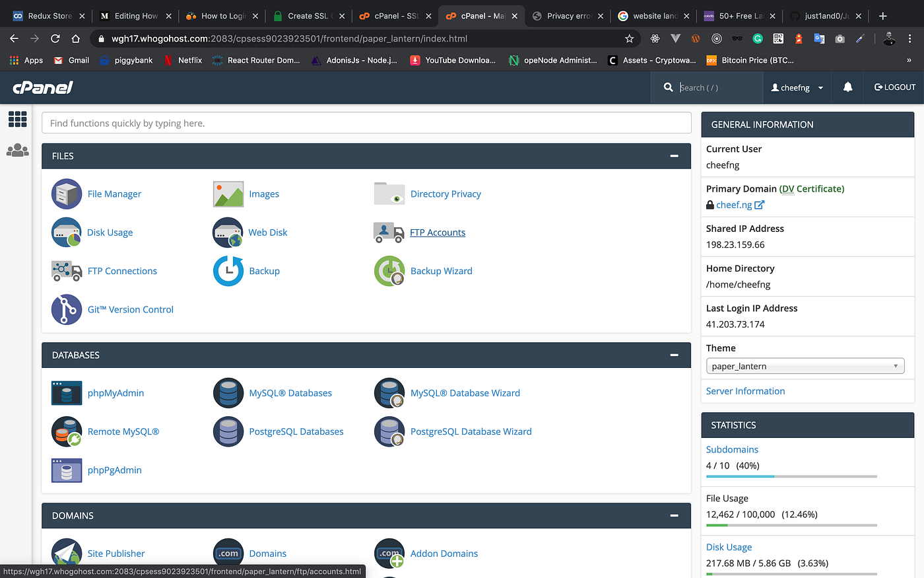This screenshot has width=924, height=578.
Task: Show more bookmarks with the chevron
Action: (909, 60)
